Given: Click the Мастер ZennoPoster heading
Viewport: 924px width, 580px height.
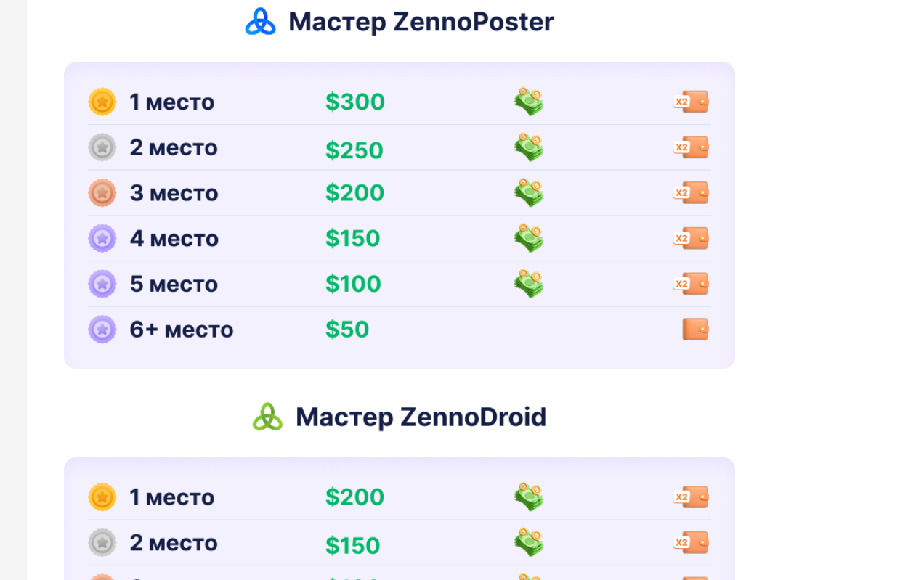Looking at the screenshot, I should pyautogui.click(x=421, y=22).
